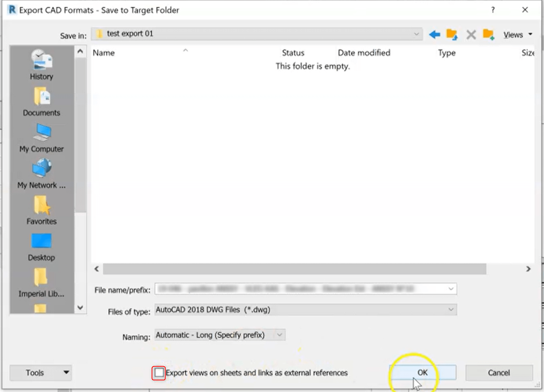
Task: Open the History location in places sidebar
Action: point(41,65)
